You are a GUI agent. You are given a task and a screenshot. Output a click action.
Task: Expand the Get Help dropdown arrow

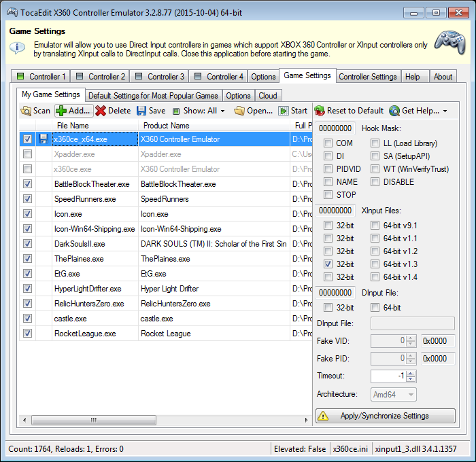click(445, 111)
